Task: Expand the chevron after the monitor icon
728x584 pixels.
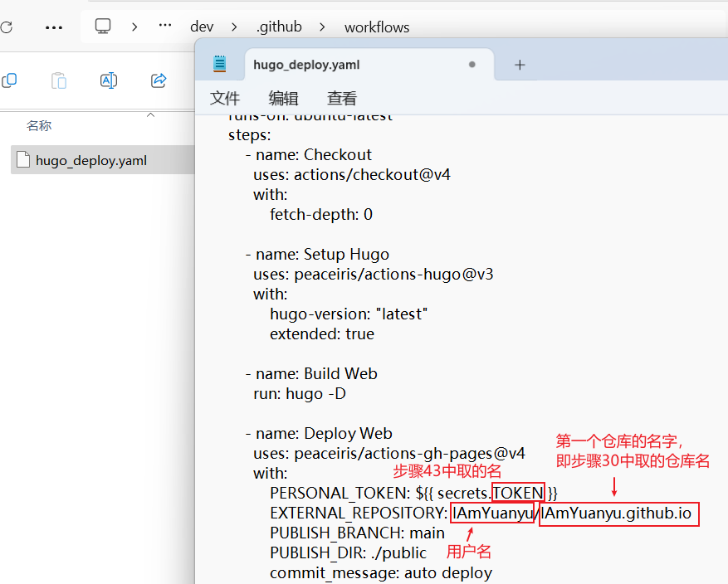Action: pos(134,27)
